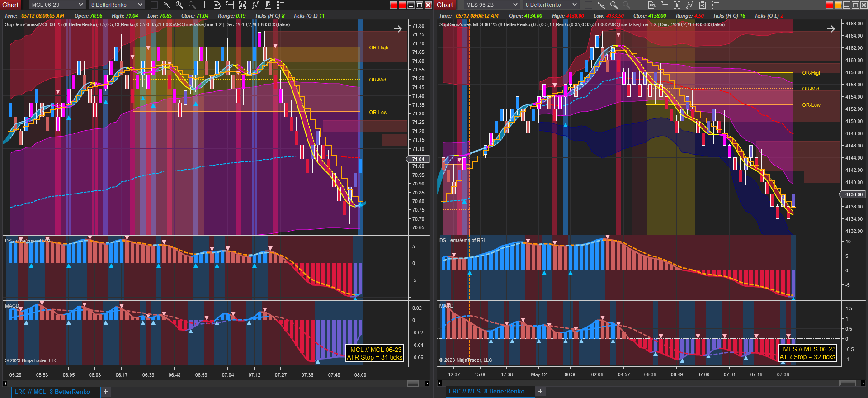The height and width of the screenshot is (398, 868).
Task: Click the MCL chart scrollbar right arrow
Action: (427, 384)
